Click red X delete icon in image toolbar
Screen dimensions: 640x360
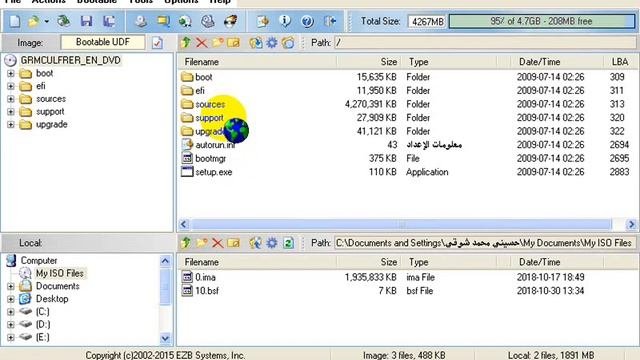201,42
